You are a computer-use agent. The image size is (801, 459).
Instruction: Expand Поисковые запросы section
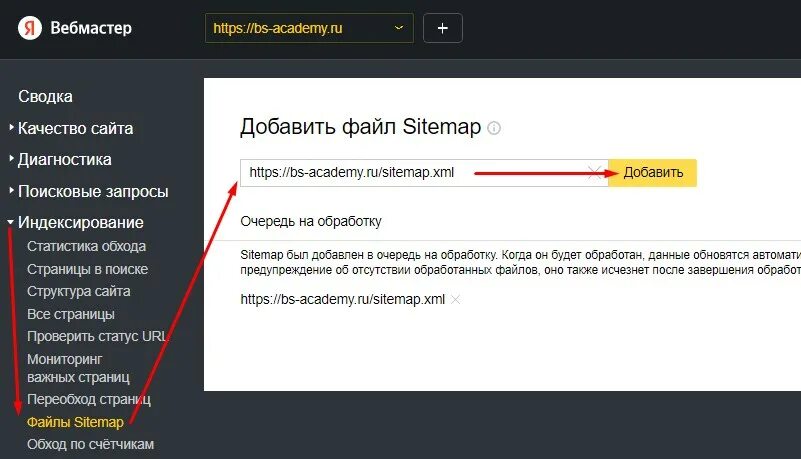click(x=93, y=191)
